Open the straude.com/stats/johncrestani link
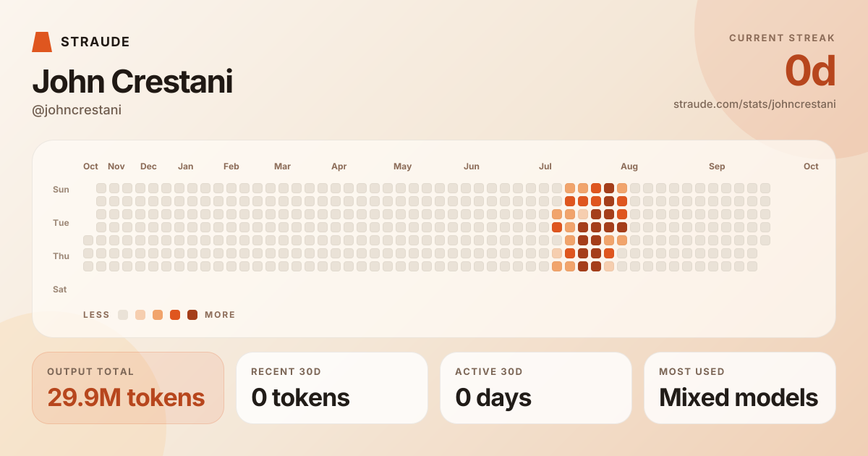 click(x=754, y=104)
